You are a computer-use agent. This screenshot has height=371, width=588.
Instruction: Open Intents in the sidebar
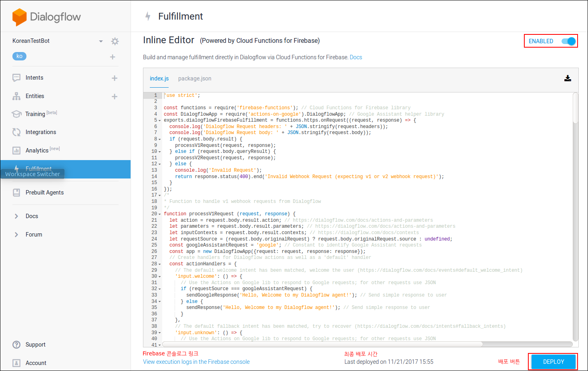click(x=34, y=78)
